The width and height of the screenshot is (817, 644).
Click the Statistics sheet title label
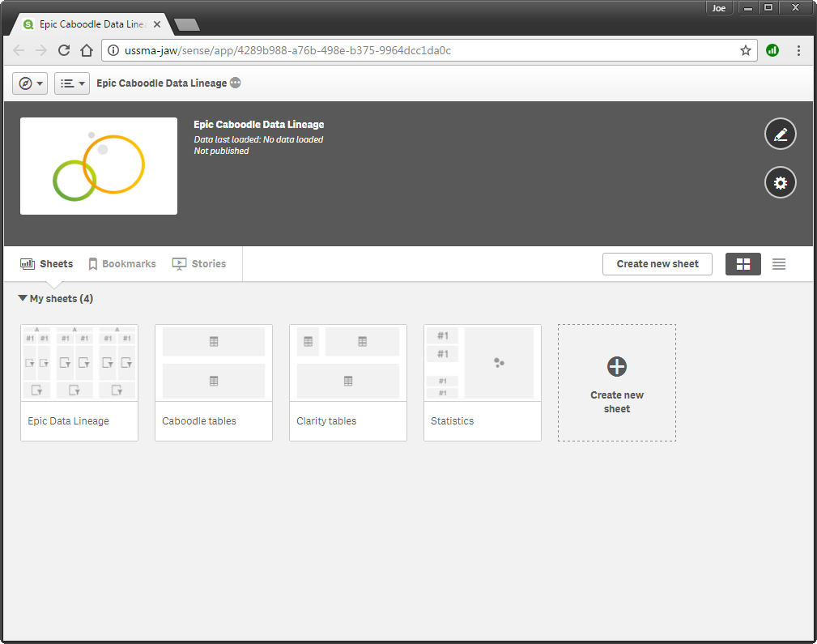453,420
